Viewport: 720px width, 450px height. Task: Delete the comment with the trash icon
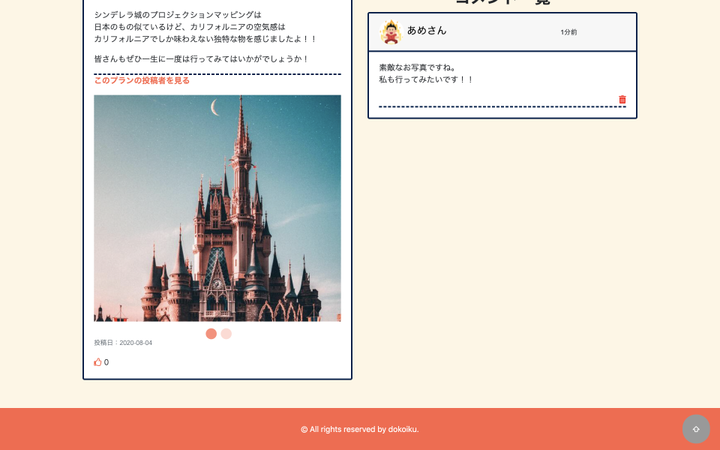tap(622, 100)
